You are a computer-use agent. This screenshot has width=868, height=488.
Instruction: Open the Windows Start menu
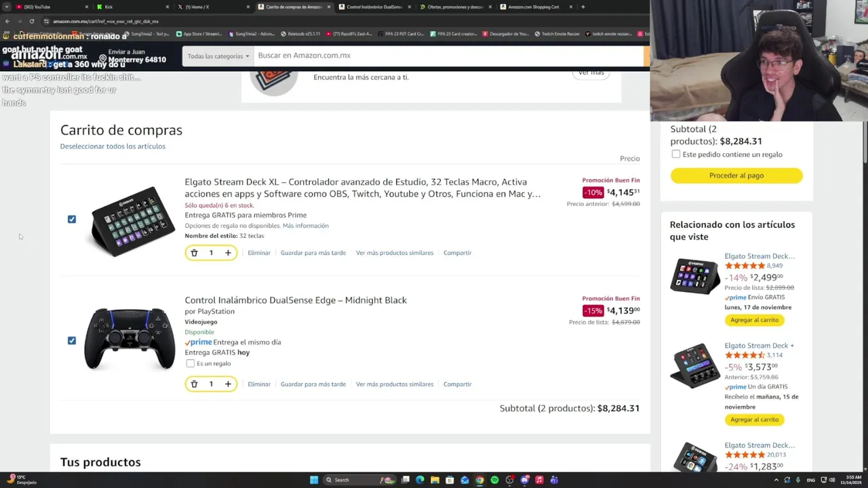314,480
